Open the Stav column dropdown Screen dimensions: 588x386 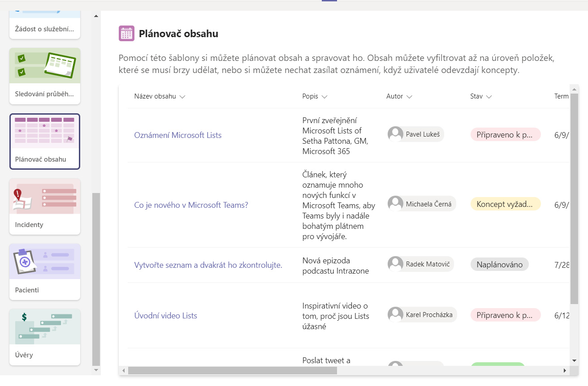[x=489, y=96]
